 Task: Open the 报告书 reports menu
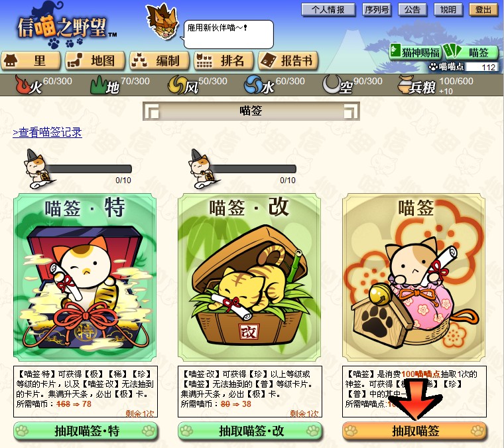coord(288,60)
